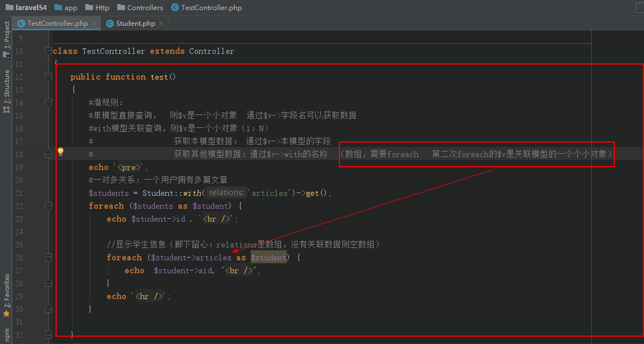This screenshot has height=344, width=644.
Task: Click the lightbulb intention icon on line 18
Action: pos(61,152)
